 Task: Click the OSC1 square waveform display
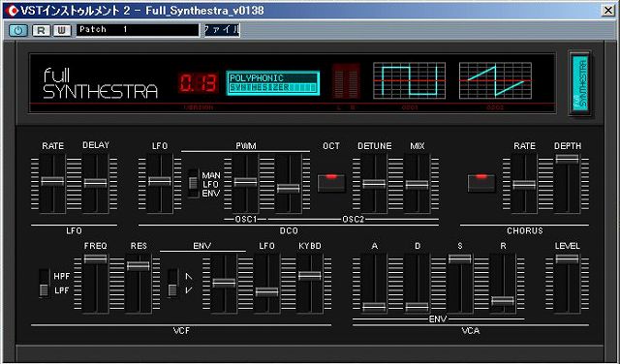click(x=409, y=80)
